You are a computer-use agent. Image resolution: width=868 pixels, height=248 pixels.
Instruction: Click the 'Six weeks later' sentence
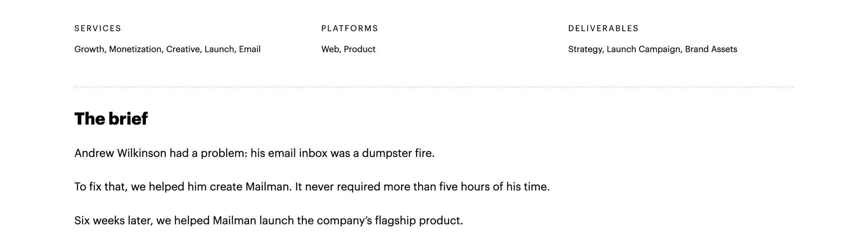(269, 221)
